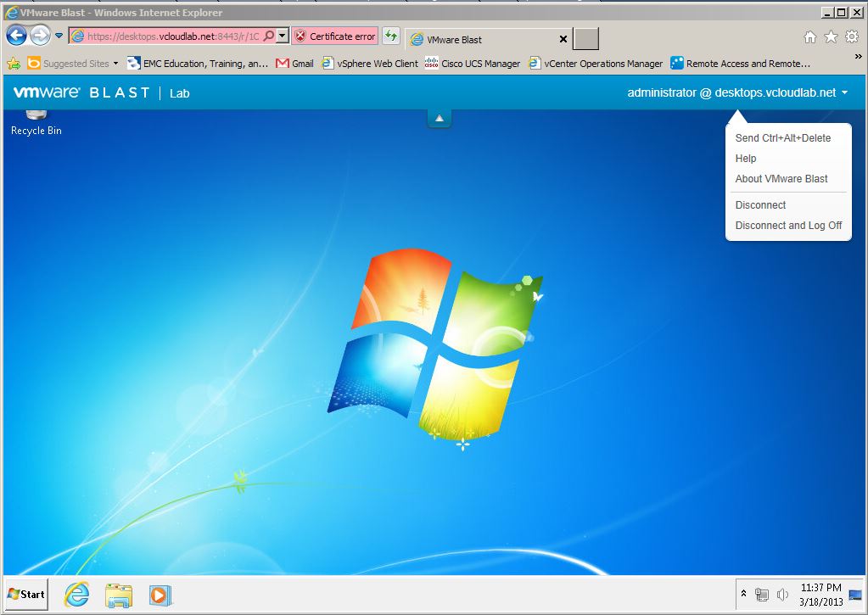Click the Home icon in IE

[809, 37]
